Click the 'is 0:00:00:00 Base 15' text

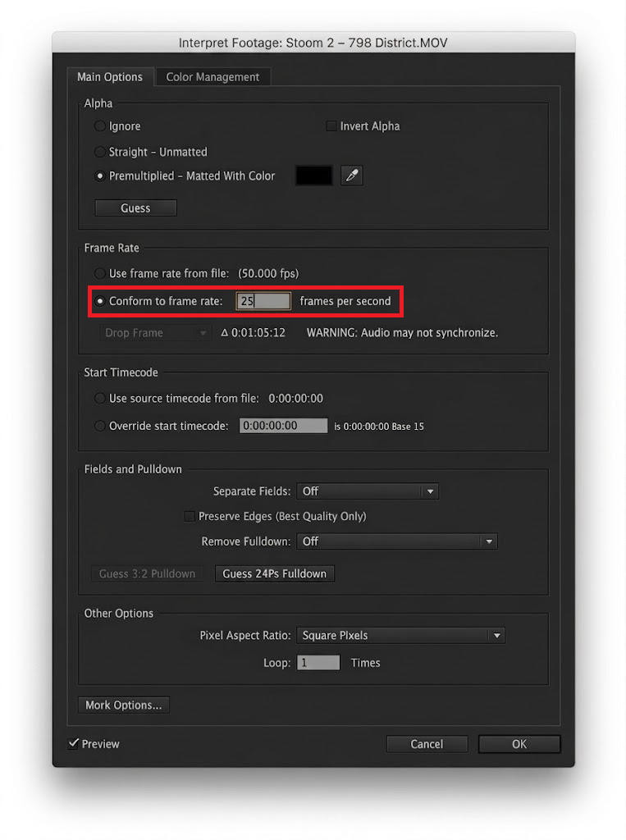click(379, 427)
